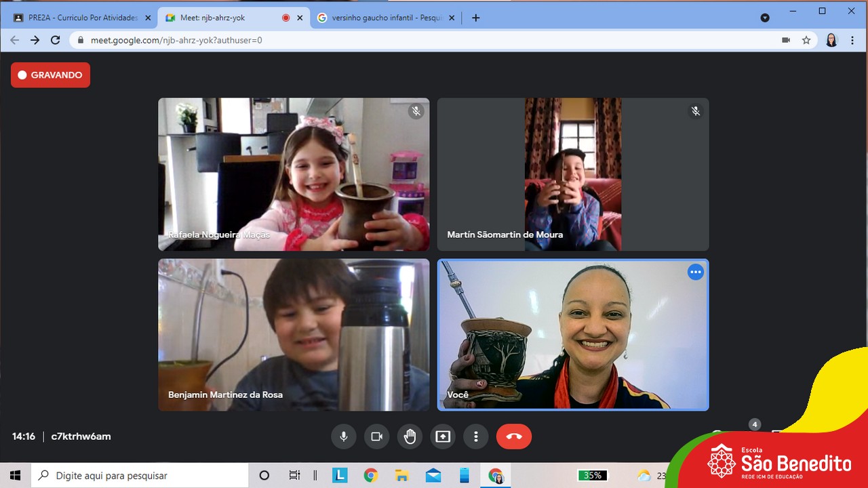Open options on your own video tile
This screenshot has width=868, height=488.
pyautogui.click(x=695, y=272)
